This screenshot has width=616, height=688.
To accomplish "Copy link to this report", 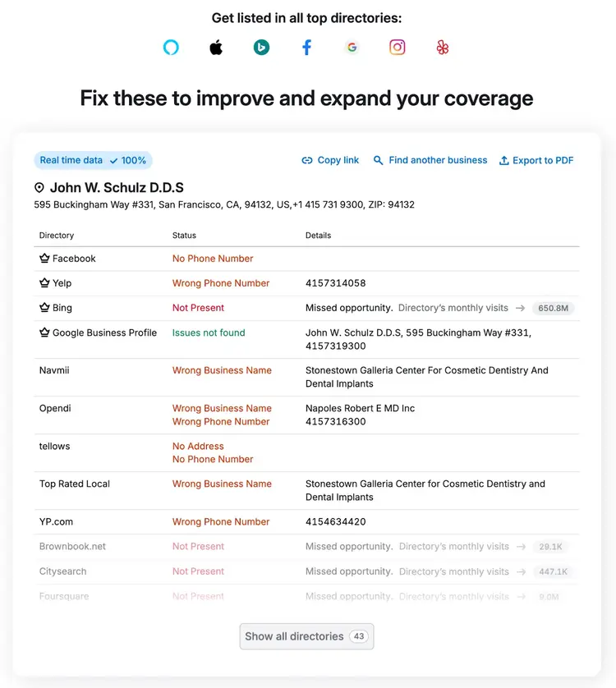I will 330,161.
